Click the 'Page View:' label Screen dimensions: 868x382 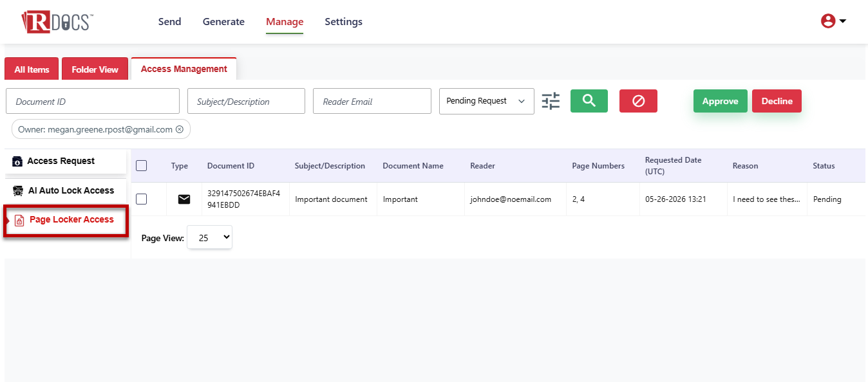[x=163, y=238]
